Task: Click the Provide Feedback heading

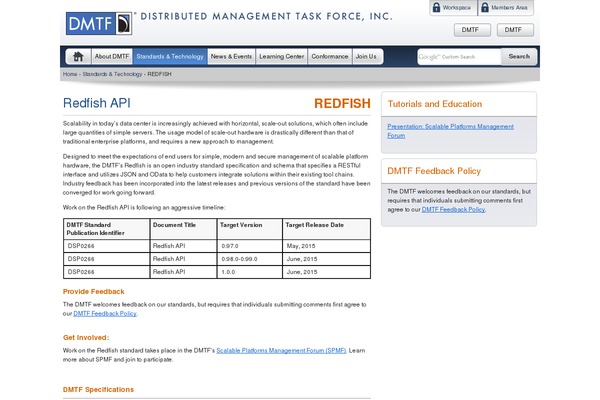Action: (94, 292)
